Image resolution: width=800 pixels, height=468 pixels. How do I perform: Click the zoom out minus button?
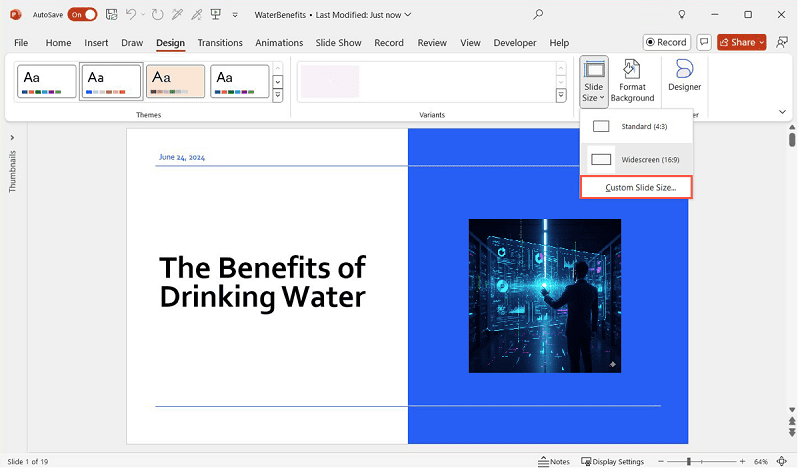click(661, 461)
